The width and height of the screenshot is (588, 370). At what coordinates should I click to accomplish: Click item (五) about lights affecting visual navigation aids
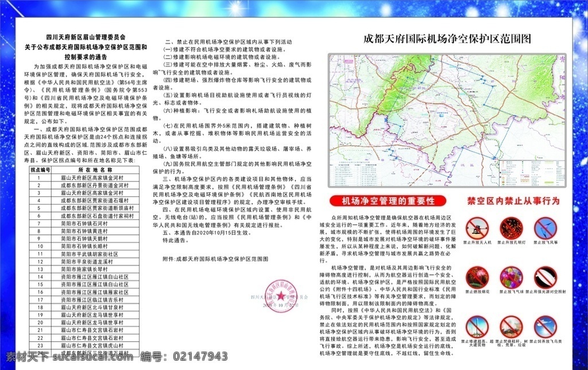[232, 99]
